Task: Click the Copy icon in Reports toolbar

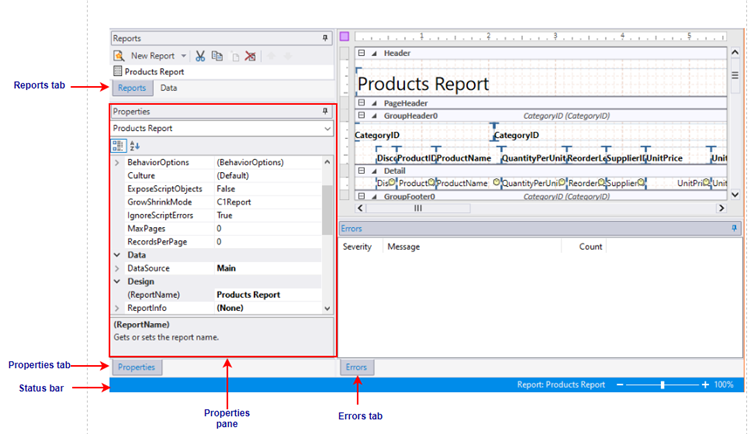Action: click(217, 56)
